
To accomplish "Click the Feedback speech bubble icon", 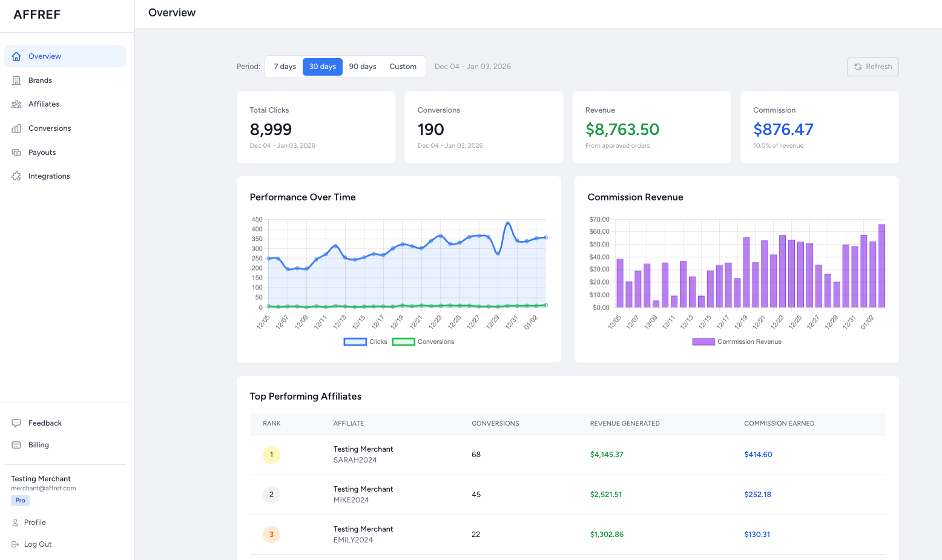I will [x=16, y=423].
